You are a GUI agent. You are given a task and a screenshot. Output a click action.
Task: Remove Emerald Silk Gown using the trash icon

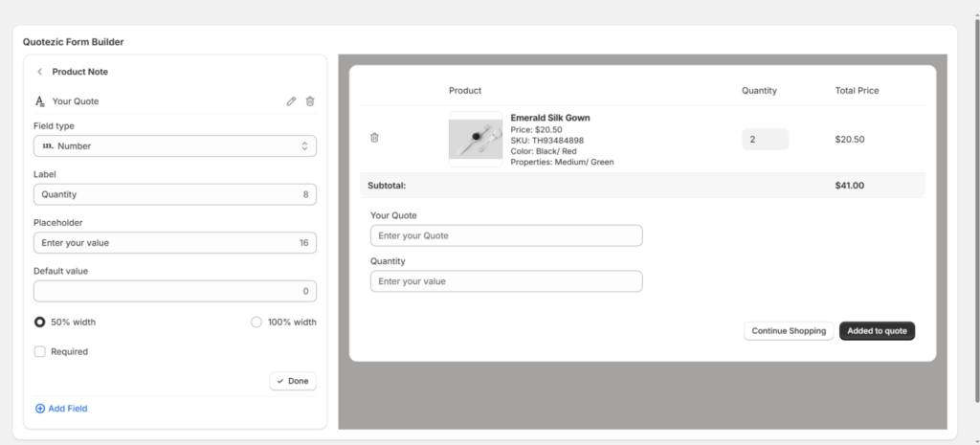click(x=374, y=138)
